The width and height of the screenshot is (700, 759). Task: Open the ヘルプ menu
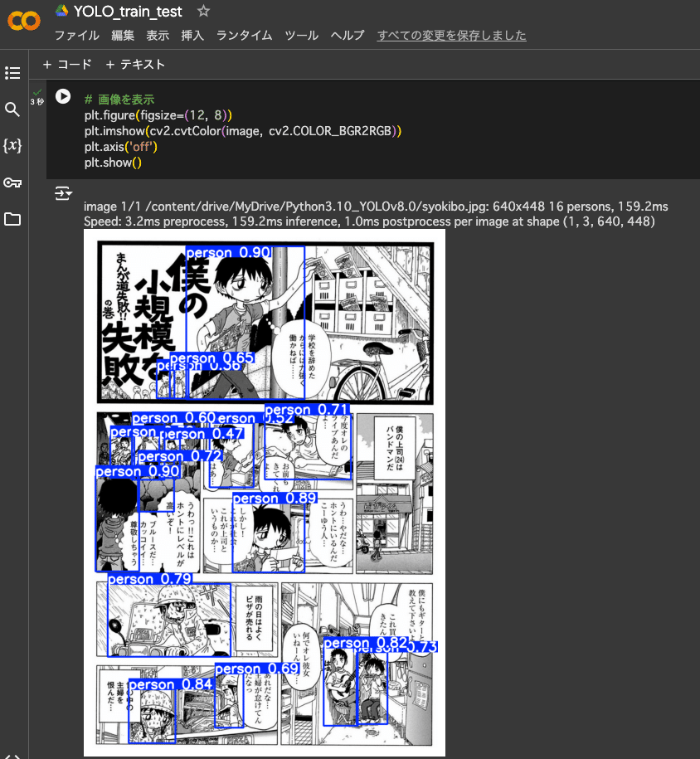[348, 36]
